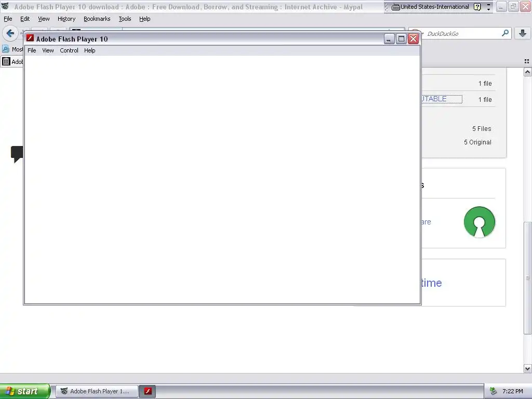
Task: Open the Windows Start menu
Action: pos(24,391)
